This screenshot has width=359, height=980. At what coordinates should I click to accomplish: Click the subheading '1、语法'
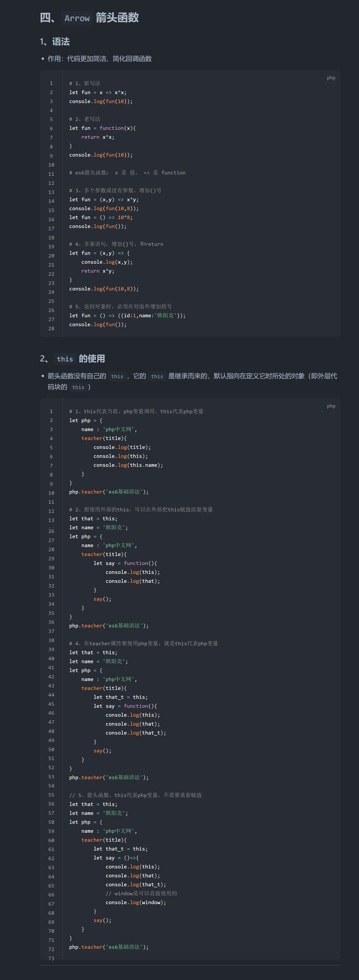(55, 41)
